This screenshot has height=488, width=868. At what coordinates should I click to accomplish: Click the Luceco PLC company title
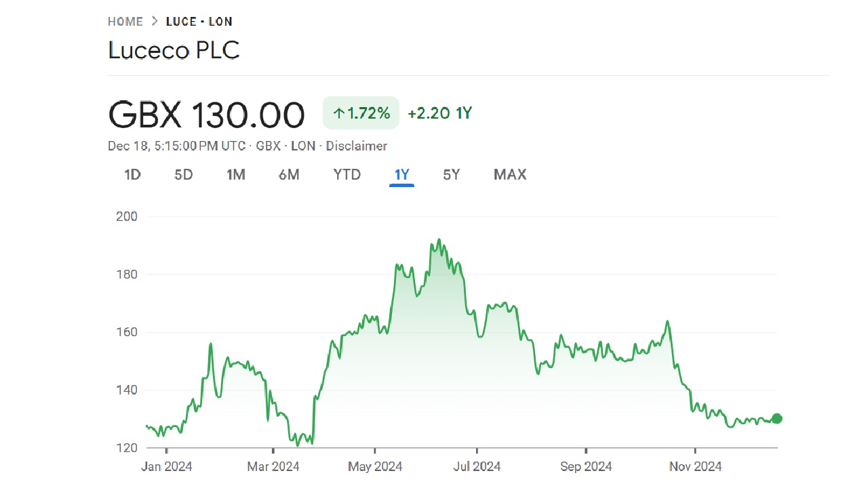174,51
